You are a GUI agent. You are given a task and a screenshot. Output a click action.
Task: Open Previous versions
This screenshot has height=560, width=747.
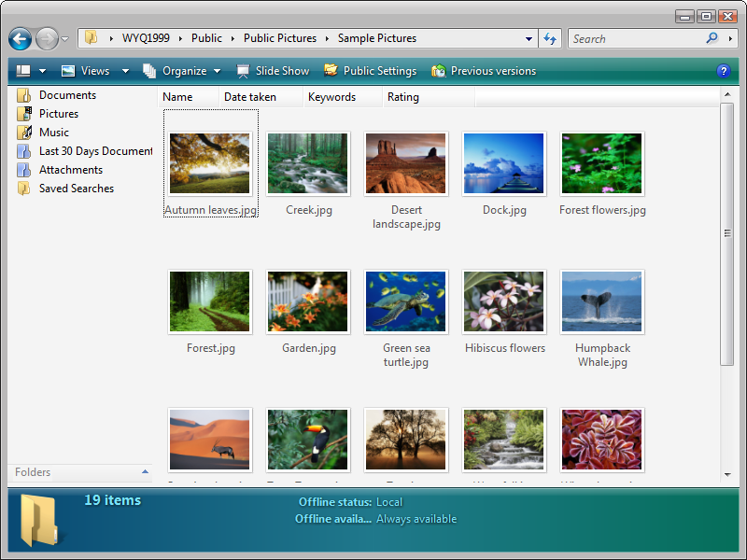point(437,70)
